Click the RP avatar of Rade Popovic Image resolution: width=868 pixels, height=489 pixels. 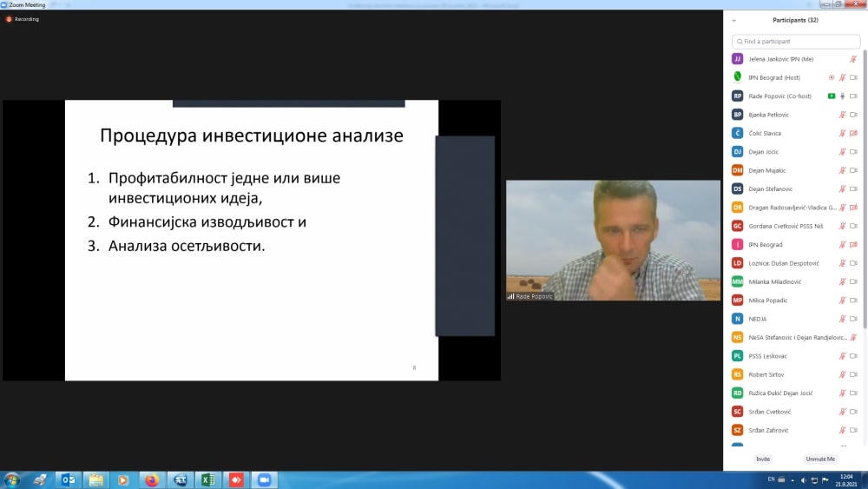coord(737,96)
